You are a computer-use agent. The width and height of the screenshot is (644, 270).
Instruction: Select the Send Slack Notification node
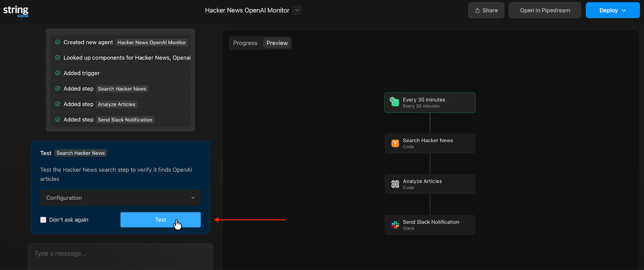pyautogui.click(x=430, y=225)
